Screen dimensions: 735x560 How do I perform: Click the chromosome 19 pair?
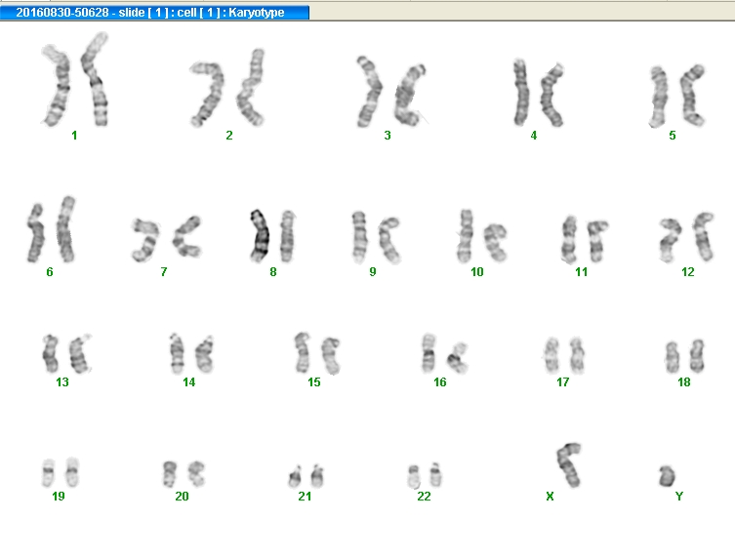(60, 472)
